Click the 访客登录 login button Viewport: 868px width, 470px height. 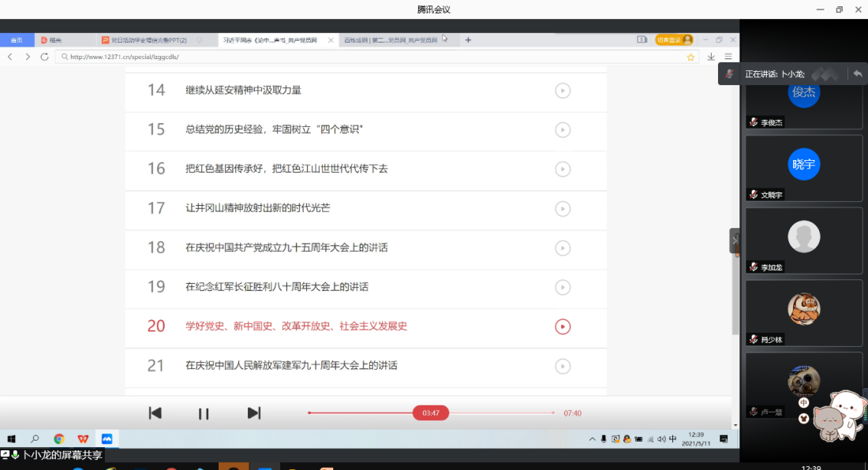tap(673, 40)
